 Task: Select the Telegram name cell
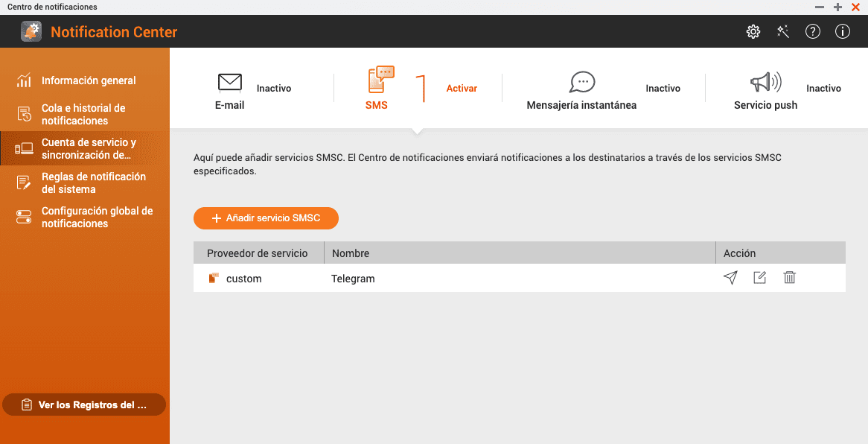point(353,279)
